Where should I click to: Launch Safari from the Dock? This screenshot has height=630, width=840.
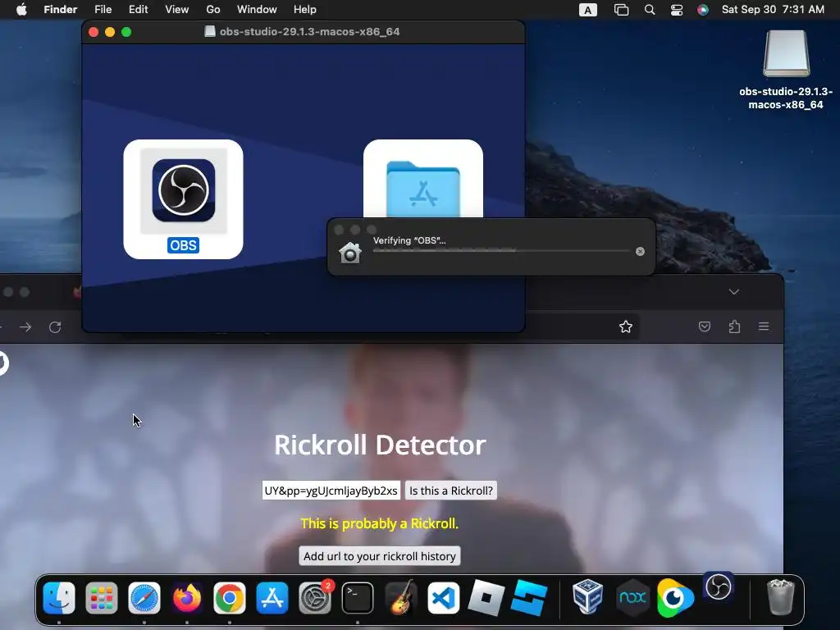pyautogui.click(x=144, y=598)
